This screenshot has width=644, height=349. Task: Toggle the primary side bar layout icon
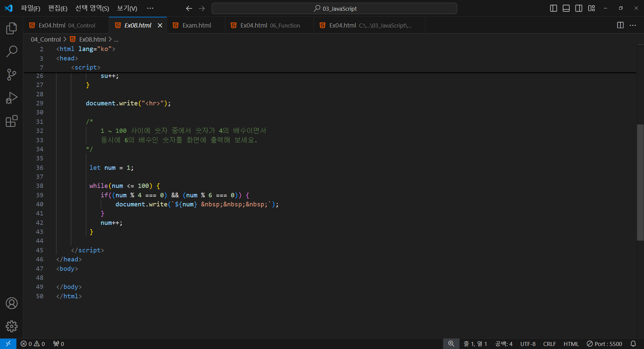point(553,8)
